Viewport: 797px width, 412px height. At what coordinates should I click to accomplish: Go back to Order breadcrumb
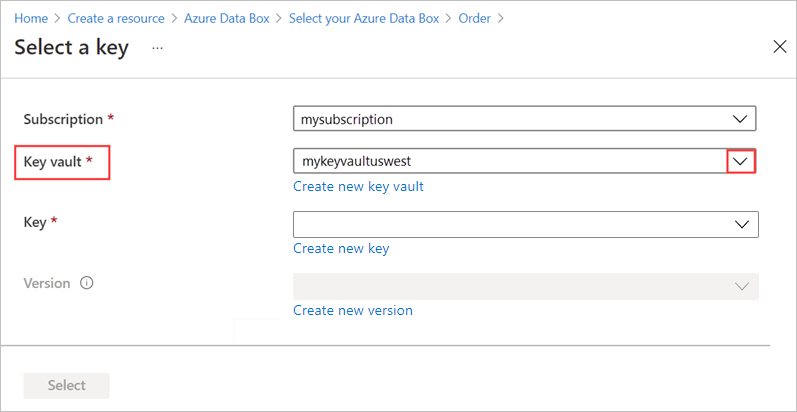[475, 18]
